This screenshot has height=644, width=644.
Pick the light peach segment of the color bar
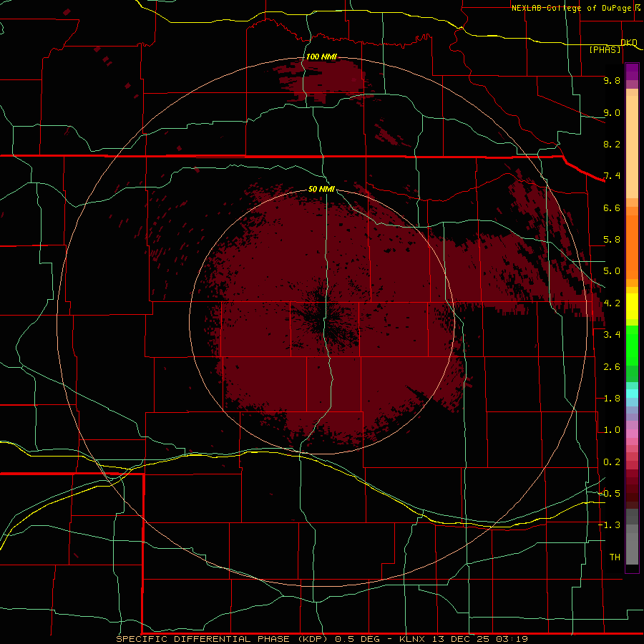click(x=632, y=147)
